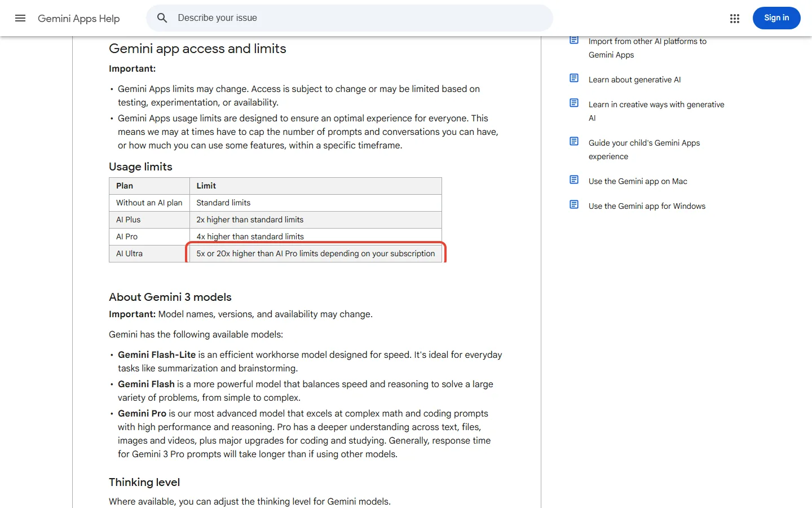Click the About Gemini 3 models heading
Screen dimensions: 812x508
point(170,297)
